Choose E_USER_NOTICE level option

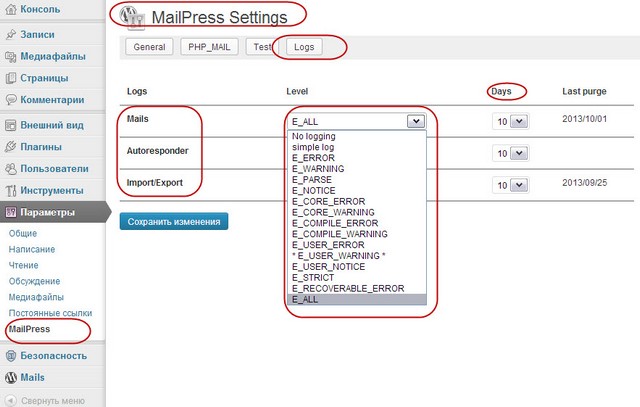[357, 267]
